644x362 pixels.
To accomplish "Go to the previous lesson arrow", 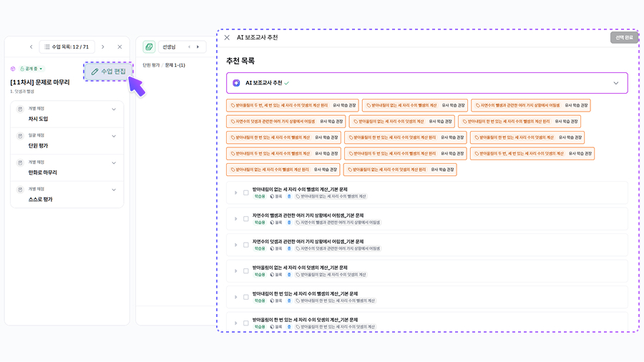I will click(x=31, y=47).
